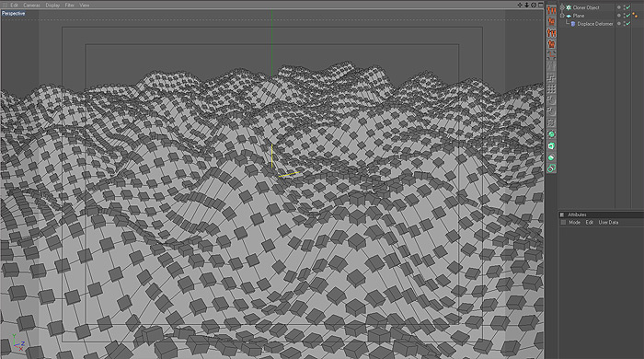
Task: Click the viewport pan camera icon
Action: pos(520,5)
